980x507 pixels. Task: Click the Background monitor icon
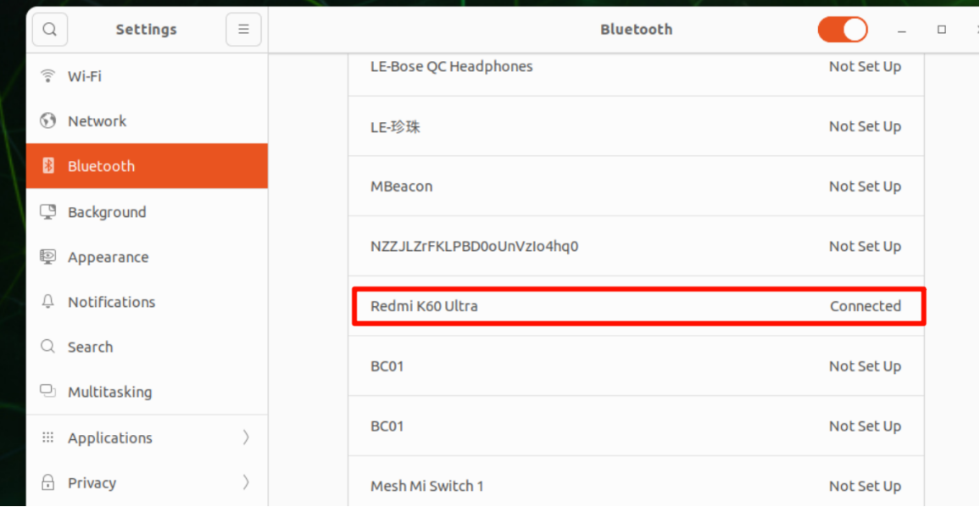point(48,212)
